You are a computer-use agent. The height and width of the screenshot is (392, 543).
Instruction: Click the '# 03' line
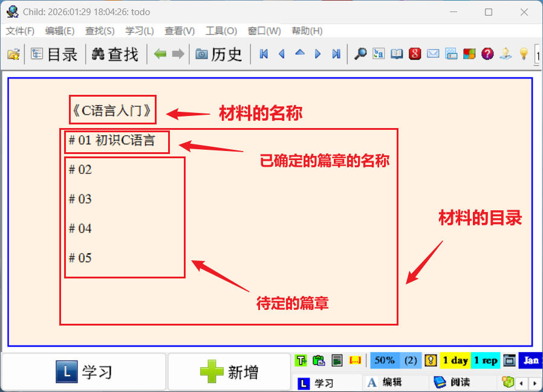click(80, 199)
